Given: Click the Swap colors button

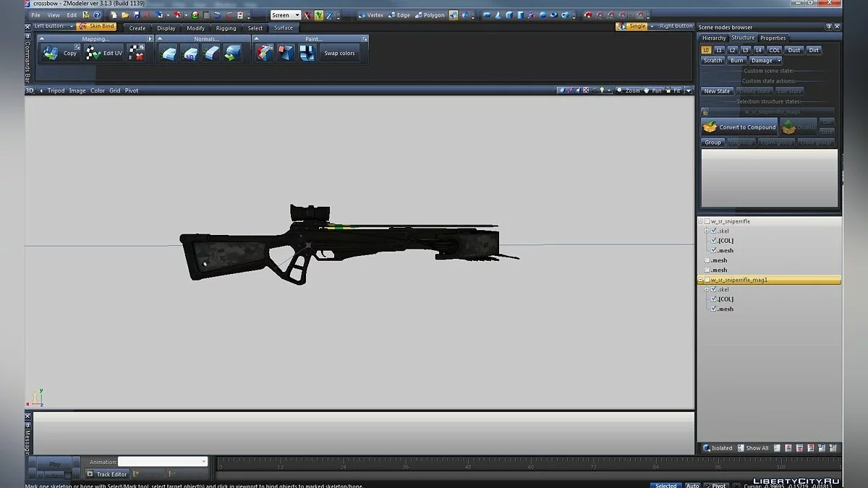Looking at the screenshot, I should pyautogui.click(x=339, y=53).
